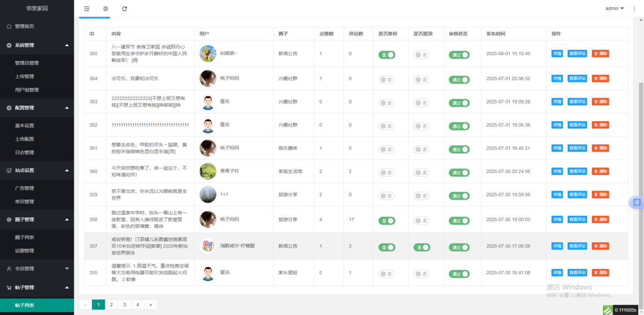Open the admin user dropdown
Image resolution: width=644 pixels, height=315 pixels.
614,9
